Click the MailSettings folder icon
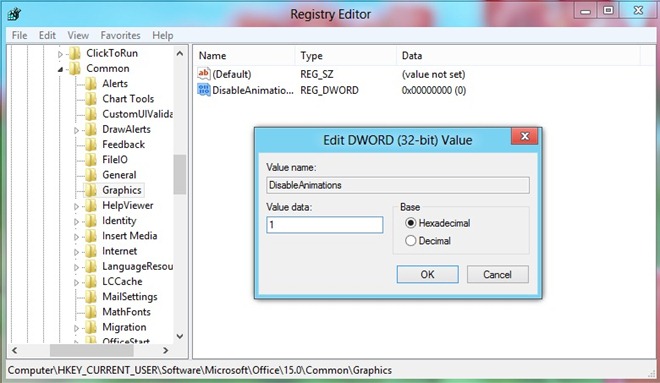The image size is (660, 383). point(91,297)
